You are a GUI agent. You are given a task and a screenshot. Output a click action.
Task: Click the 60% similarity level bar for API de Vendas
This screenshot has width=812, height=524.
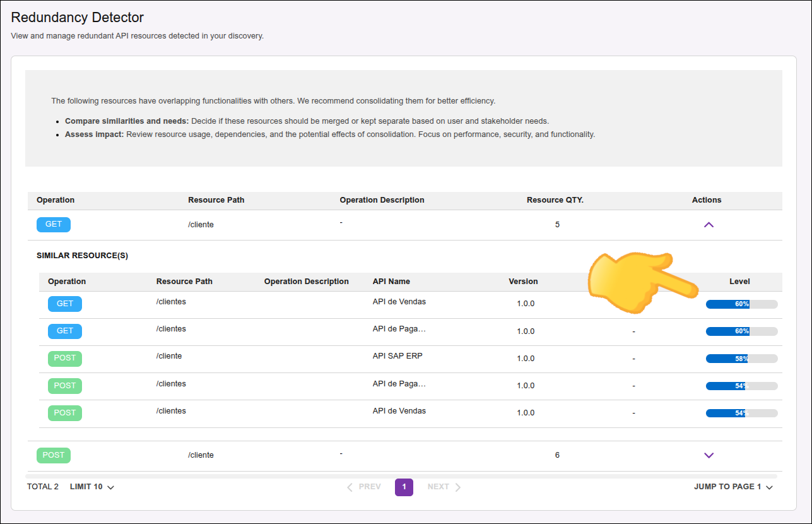tap(742, 304)
